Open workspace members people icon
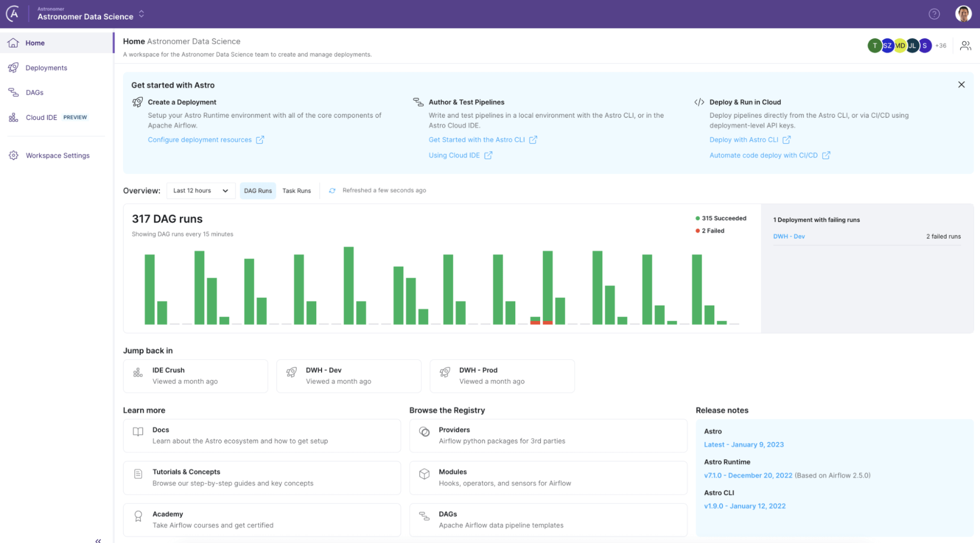The height and width of the screenshot is (543, 980). click(x=965, y=46)
